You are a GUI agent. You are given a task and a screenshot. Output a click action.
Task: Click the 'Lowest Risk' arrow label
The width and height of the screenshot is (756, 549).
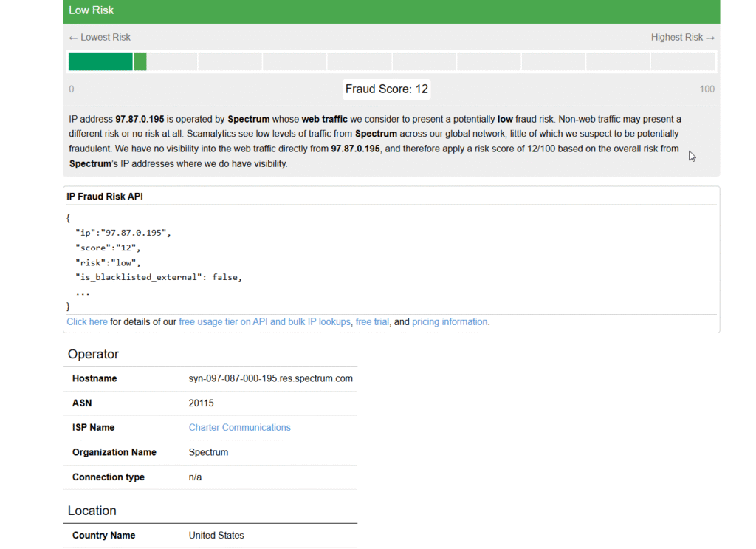(100, 38)
